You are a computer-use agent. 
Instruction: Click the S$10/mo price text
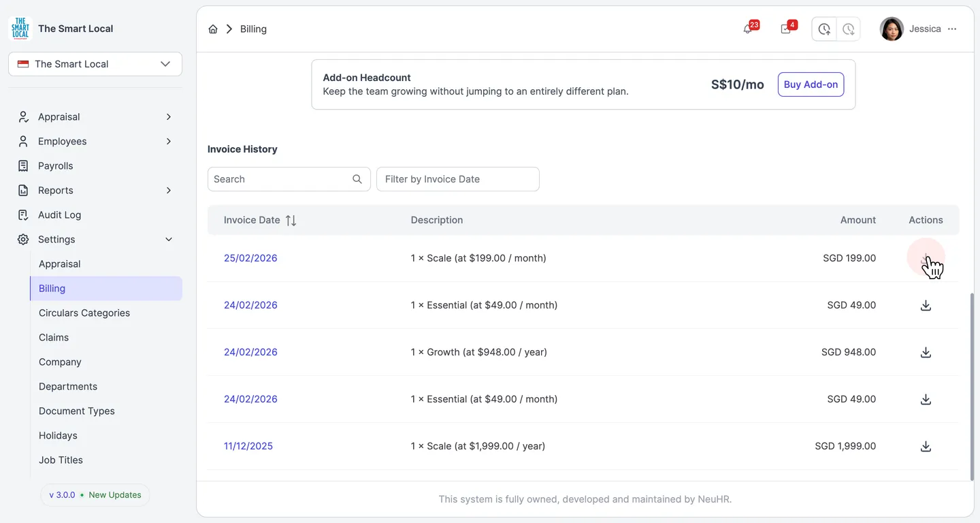738,84
